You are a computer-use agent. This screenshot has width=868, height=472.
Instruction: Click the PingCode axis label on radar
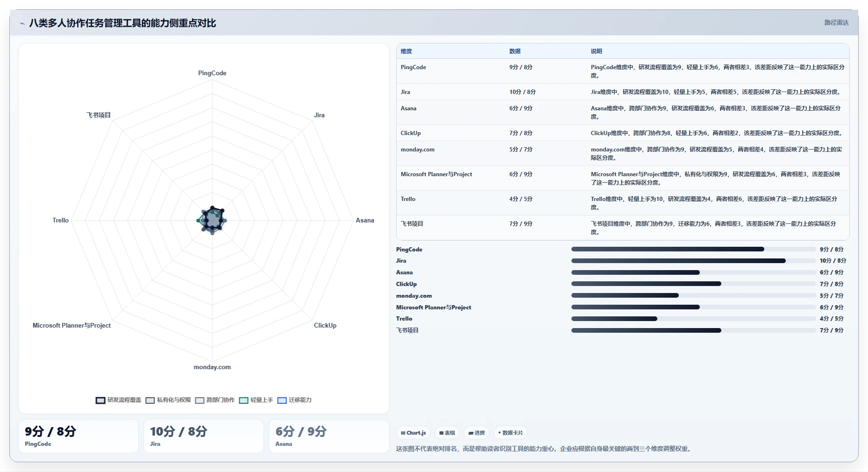click(x=212, y=73)
